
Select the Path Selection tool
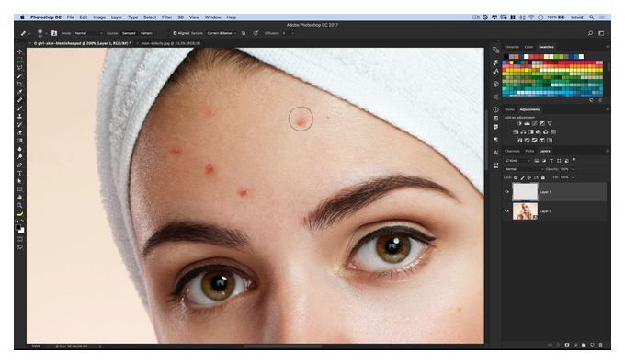[19, 181]
